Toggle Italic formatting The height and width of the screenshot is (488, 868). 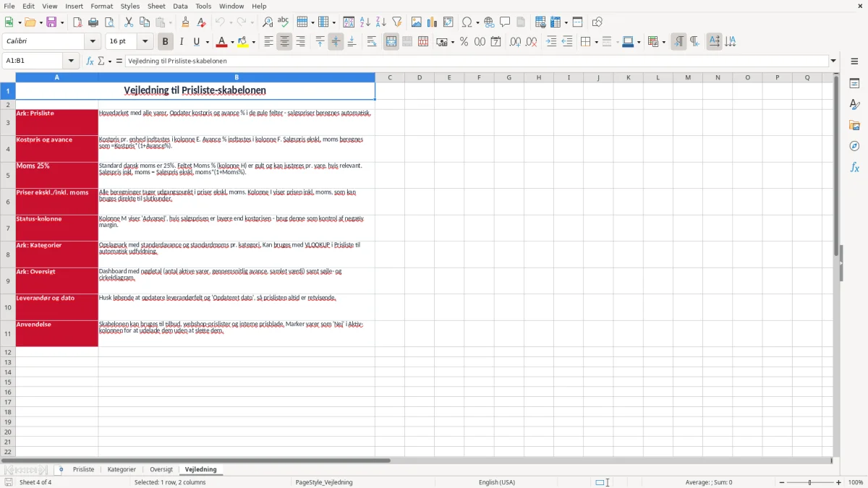pos(182,42)
